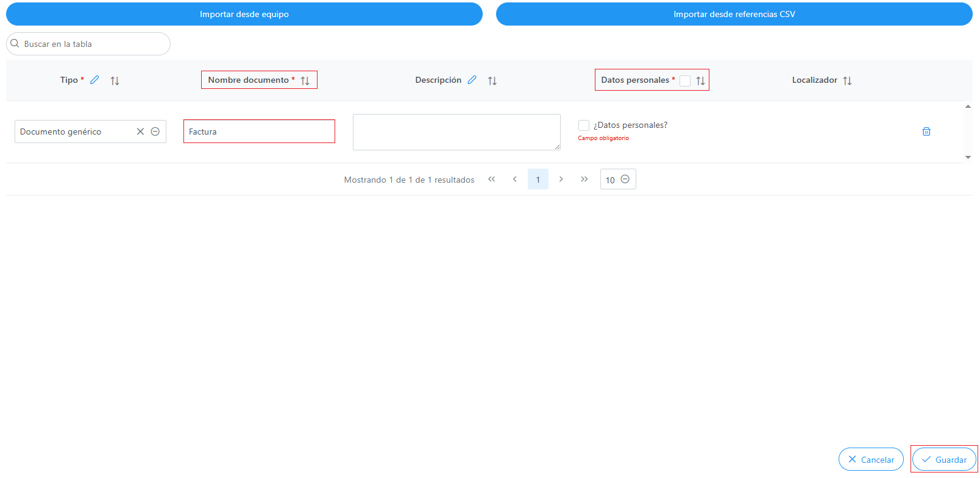Focus the Buscar en la tabla search field
The width and height of the screenshot is (980, 478).
point(88,44)
